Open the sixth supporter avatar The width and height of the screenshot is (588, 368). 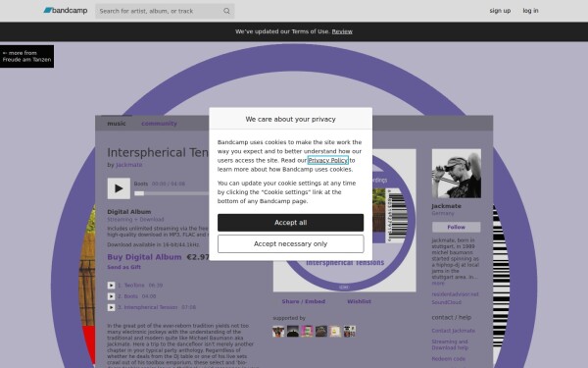click(350, 332)
